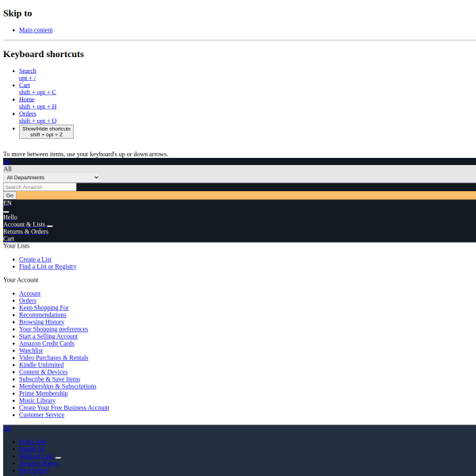Open Find a List or Registry

pos(48,267)
